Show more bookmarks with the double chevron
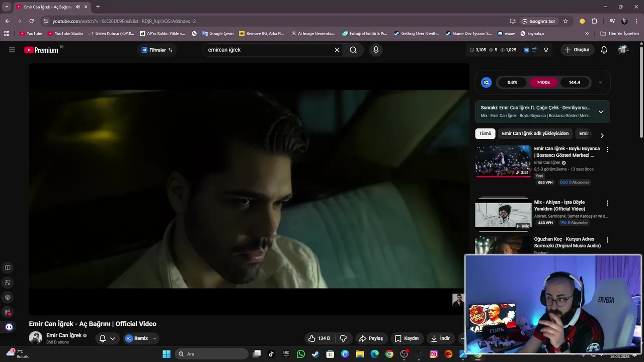 click(x=587, y=34)
